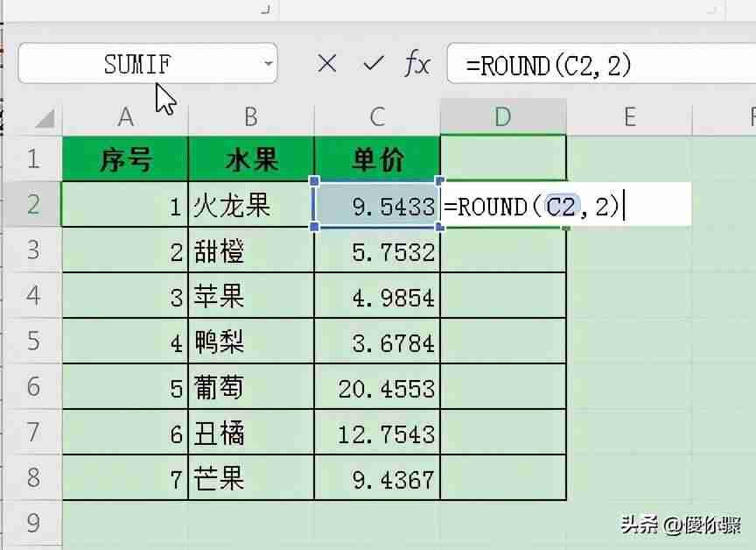Screen dimensions: 756x550
Task: Click the 水果 header cell
Action: [251, 159]
